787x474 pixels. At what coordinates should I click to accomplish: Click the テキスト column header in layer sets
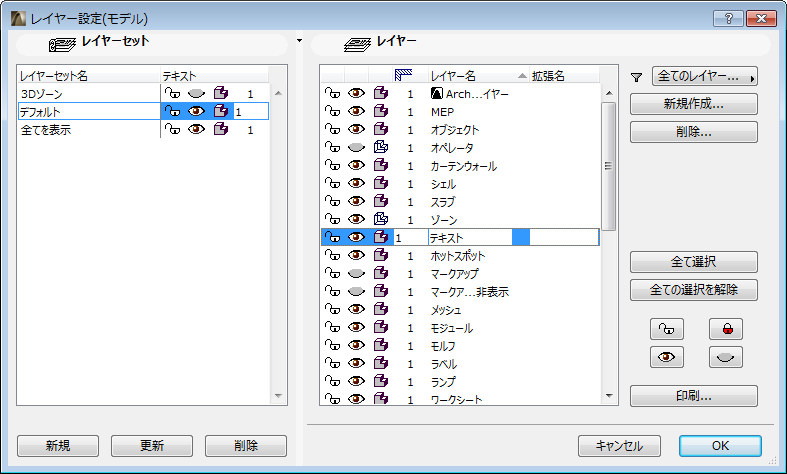click(x=214, y=76)
